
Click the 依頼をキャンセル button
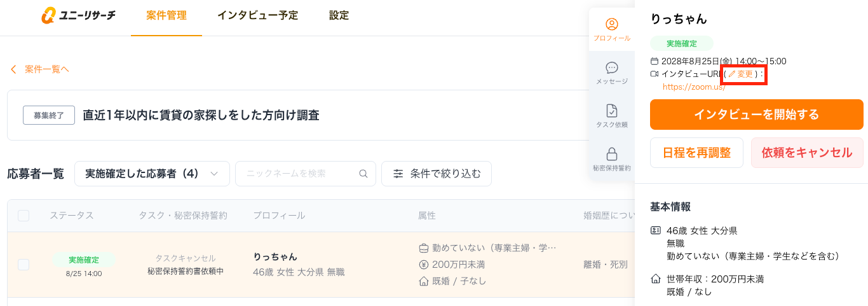(x=807, y=153)
